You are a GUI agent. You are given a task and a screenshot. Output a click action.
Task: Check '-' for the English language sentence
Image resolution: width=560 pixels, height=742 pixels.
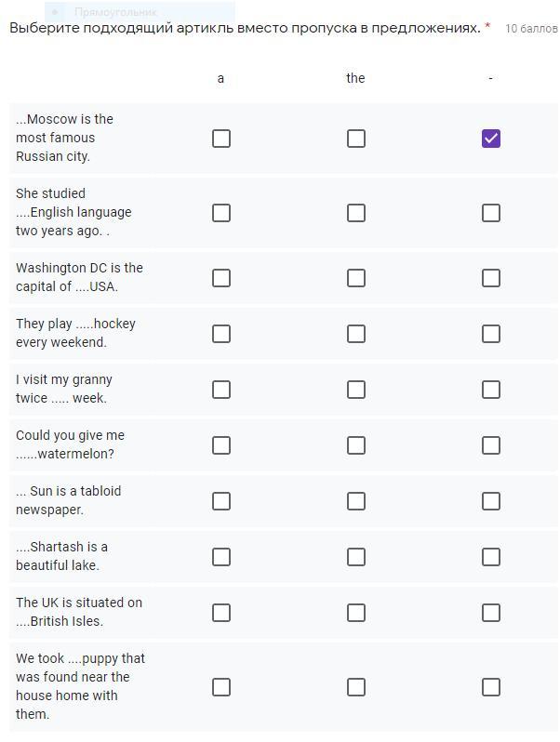(491, 213)
